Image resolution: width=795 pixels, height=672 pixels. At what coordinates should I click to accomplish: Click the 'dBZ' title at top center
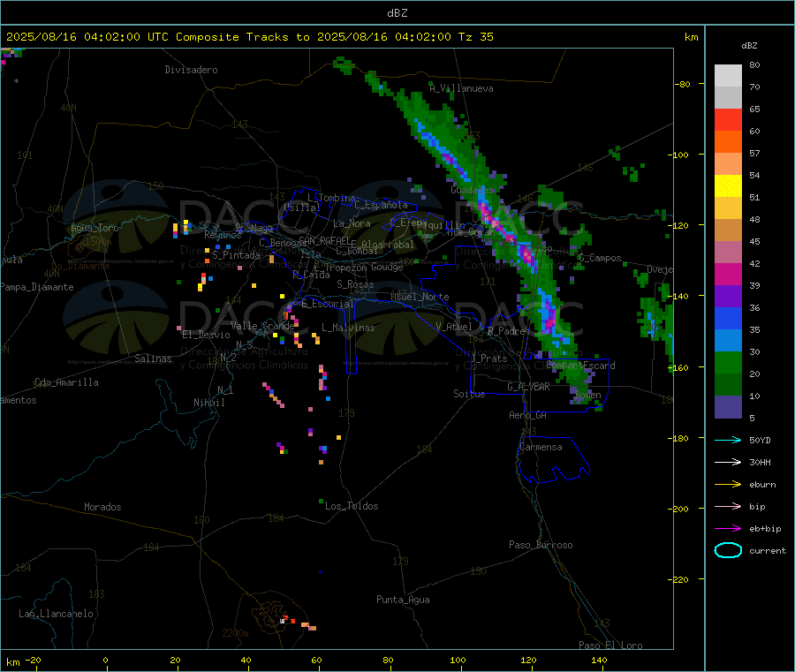coord(397,13)
